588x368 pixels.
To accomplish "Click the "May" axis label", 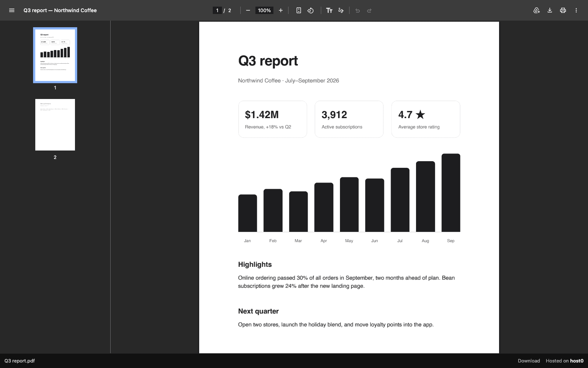I will pyautogui.click(x=349, y=241).
